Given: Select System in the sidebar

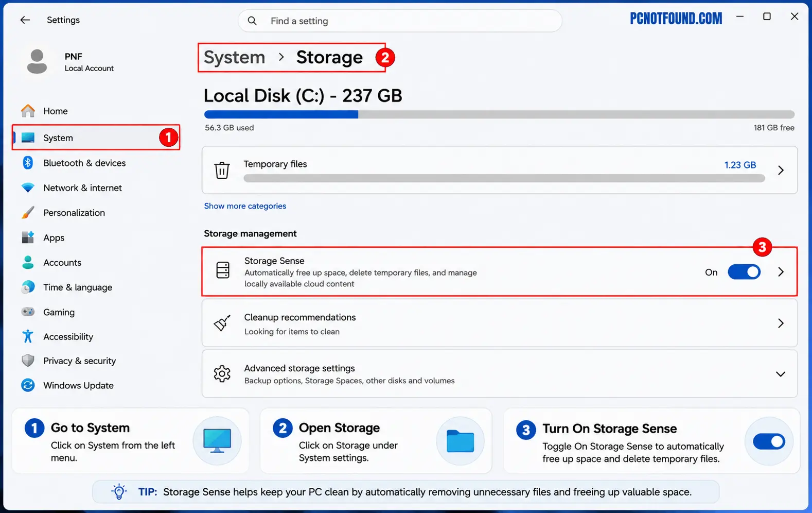Looking at the screenshot, I should pos(96,138).
